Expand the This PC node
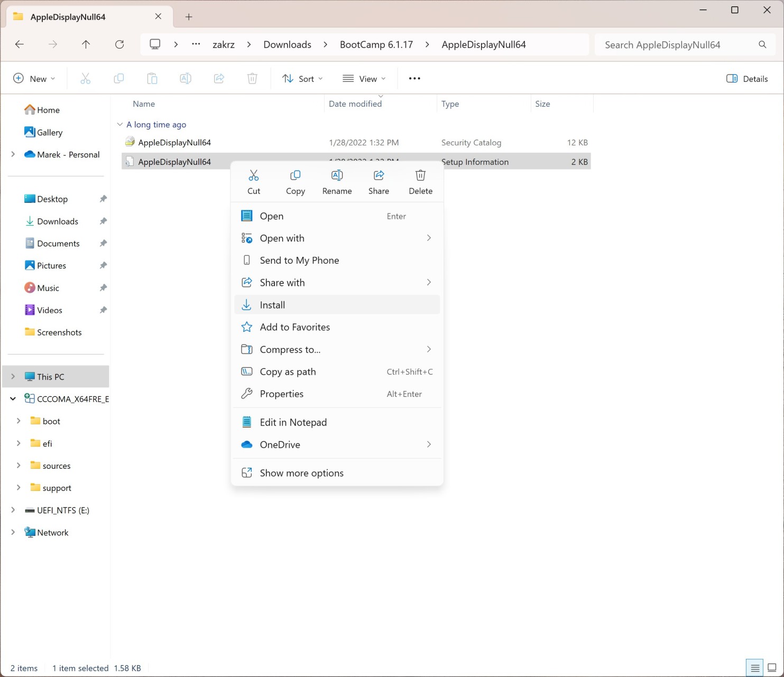Viewport: 784px width, 677px height. tap(13, 377)
